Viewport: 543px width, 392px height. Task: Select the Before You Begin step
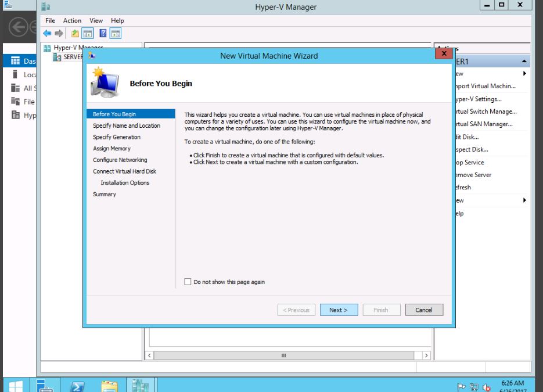[131, 114]
